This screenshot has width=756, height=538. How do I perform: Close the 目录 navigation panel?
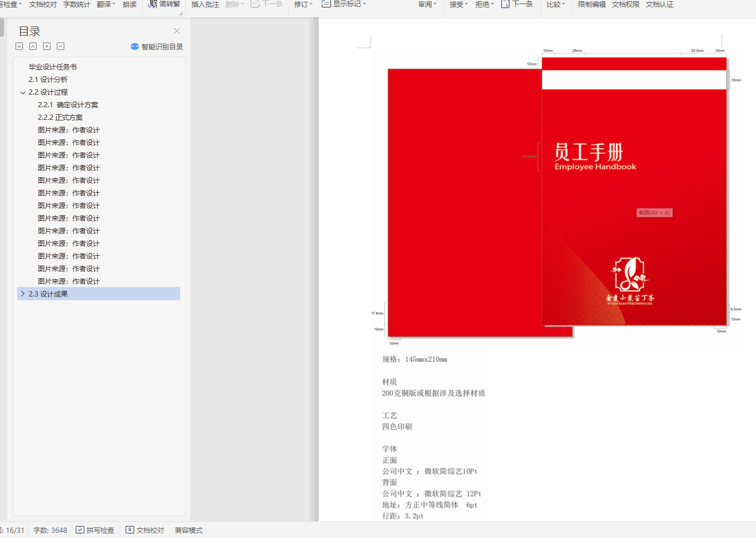[177, 31]
